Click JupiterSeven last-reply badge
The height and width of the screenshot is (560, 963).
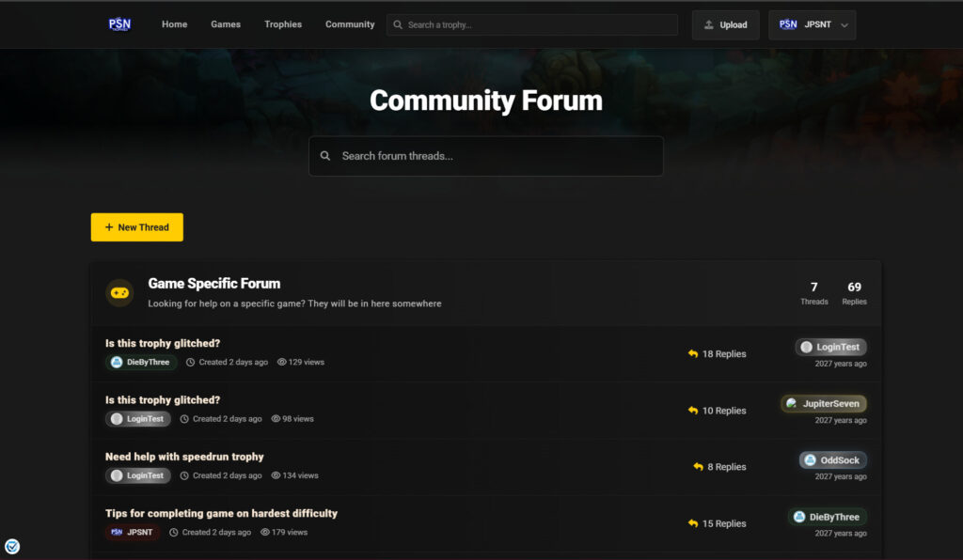[x=824, y=404]
